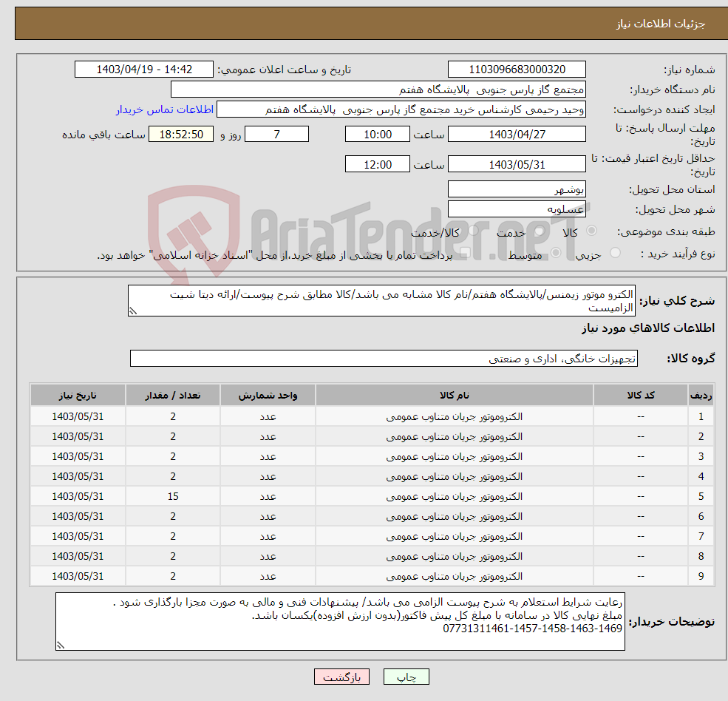This screenshot has height=701, width=728.
Task: Click the product name in row 3
Action: [x=455, y=457]
